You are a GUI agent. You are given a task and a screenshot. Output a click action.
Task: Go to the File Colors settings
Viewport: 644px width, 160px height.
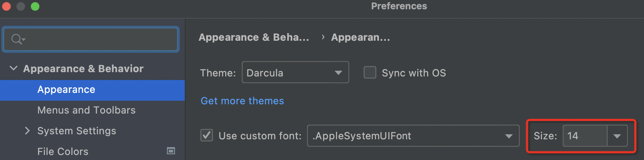63,151
